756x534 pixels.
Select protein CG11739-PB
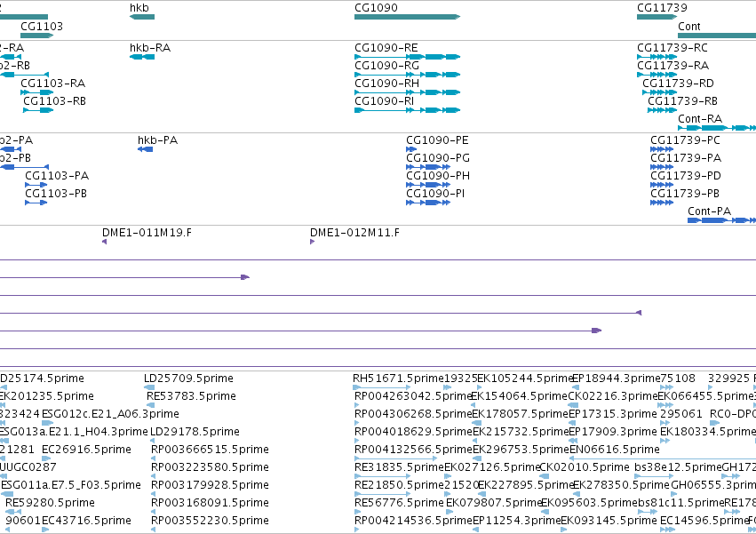(662, 203)
